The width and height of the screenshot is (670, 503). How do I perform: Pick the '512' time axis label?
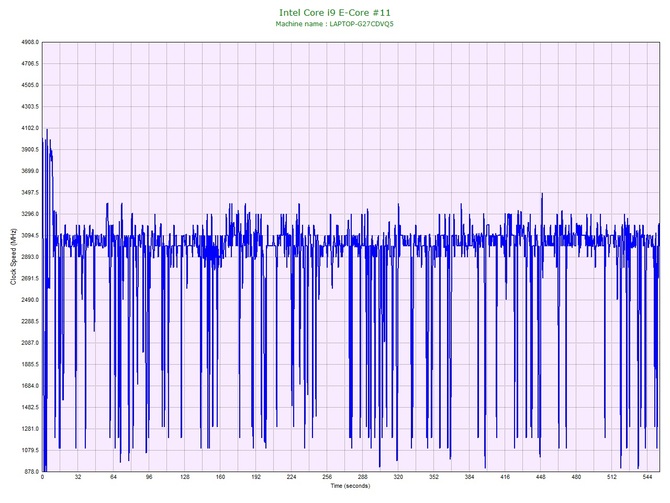click(612, 477)
